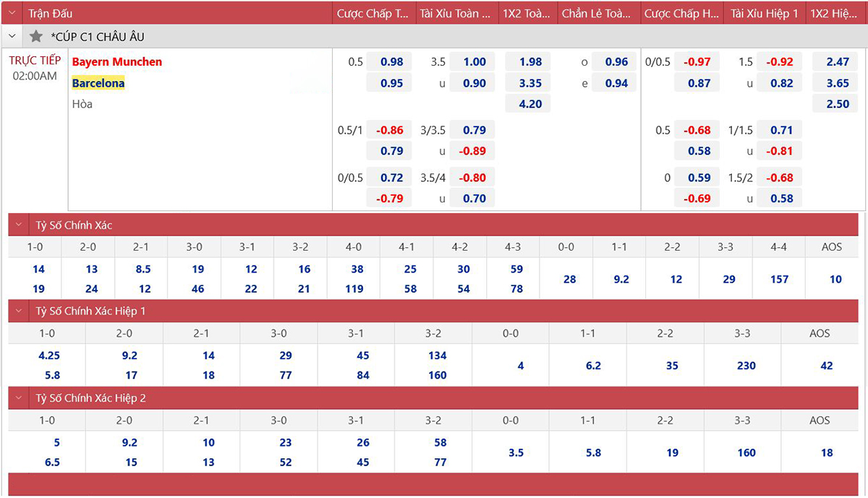This screenshot has width=868, height=498.
Task: Click the Tài Xỉu Hiệp 1 column header
Action: click(x=764, y=14)
